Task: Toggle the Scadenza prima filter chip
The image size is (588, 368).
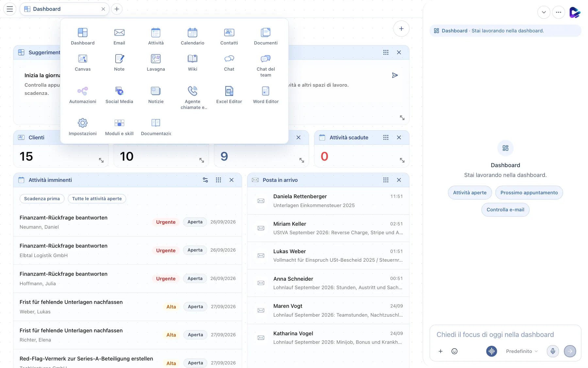Action: (42, 199)
